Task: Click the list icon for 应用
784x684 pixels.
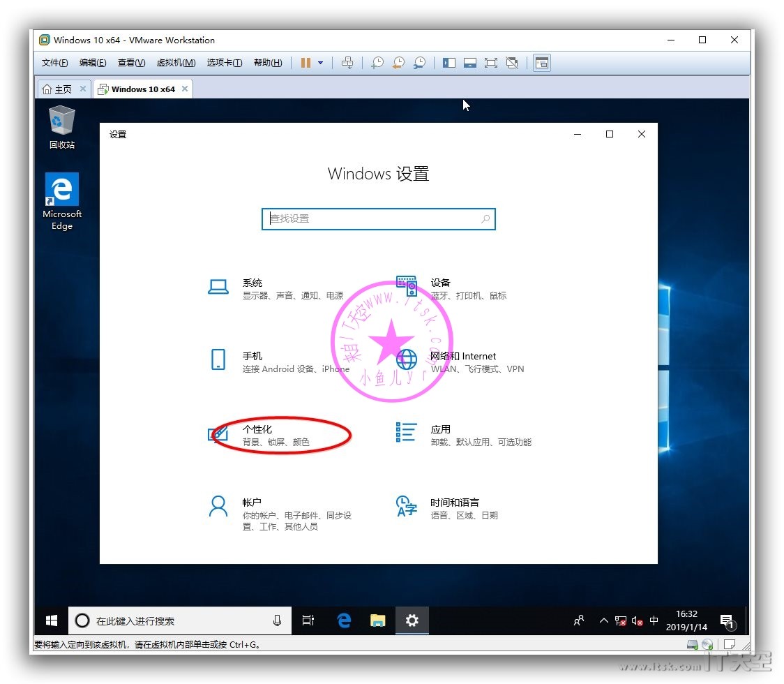Action: [x=406, y=432]
